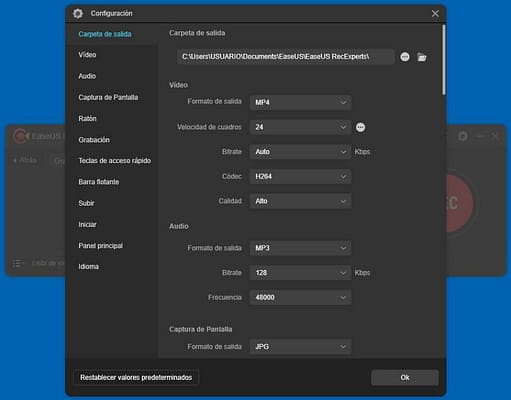
Task: Open Subir settings section
Action: [86, 203]
